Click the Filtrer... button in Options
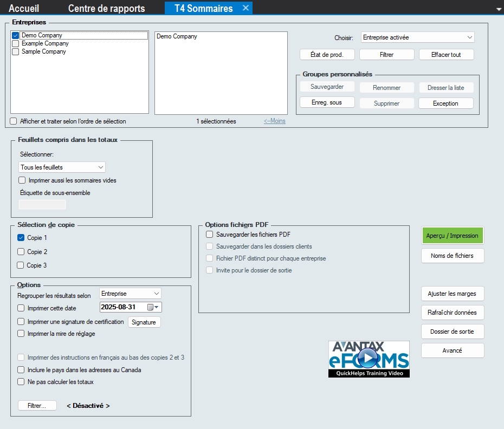Screen dimensions: 504x429 click(37, 406)
